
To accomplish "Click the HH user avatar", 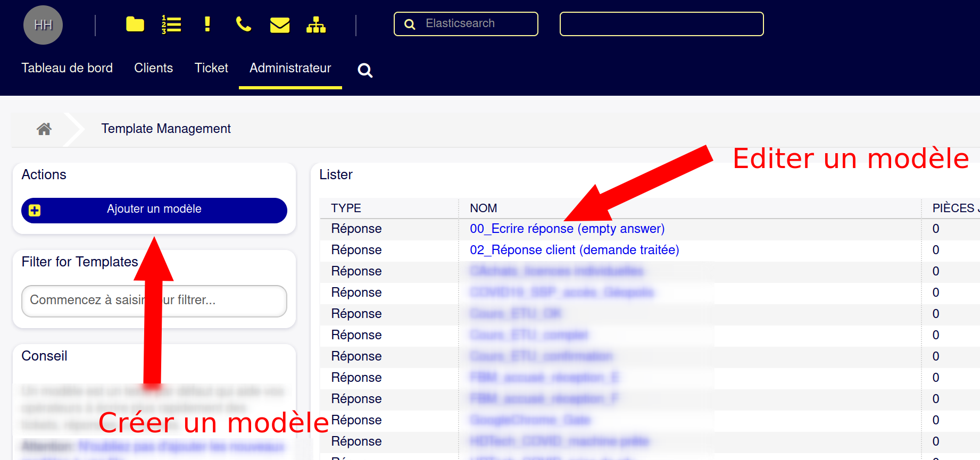I will [43, 25].
